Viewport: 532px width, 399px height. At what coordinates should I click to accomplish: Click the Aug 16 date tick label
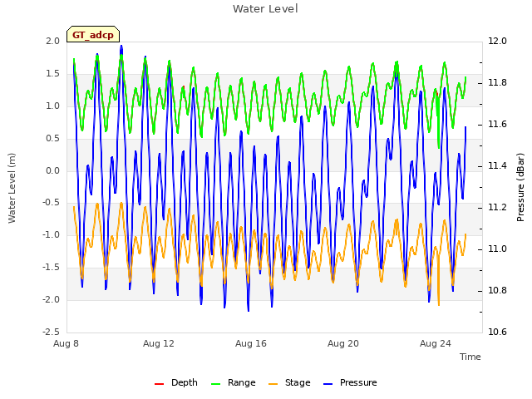[x=251, y=343]
